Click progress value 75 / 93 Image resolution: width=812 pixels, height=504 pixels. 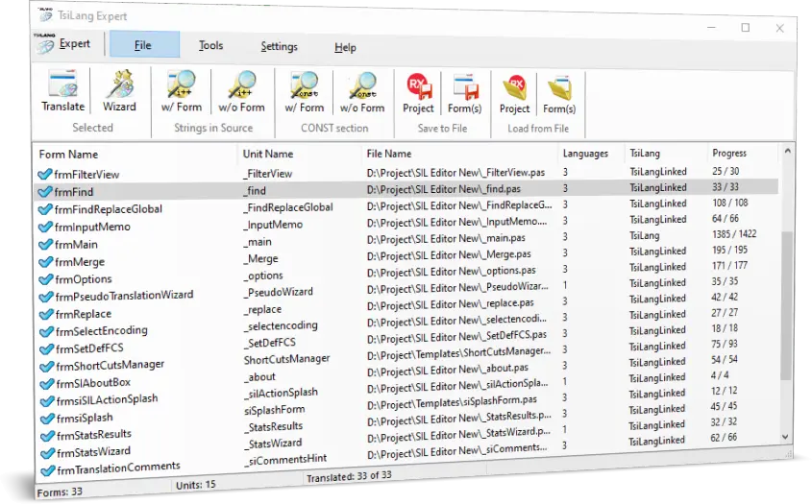724,344
